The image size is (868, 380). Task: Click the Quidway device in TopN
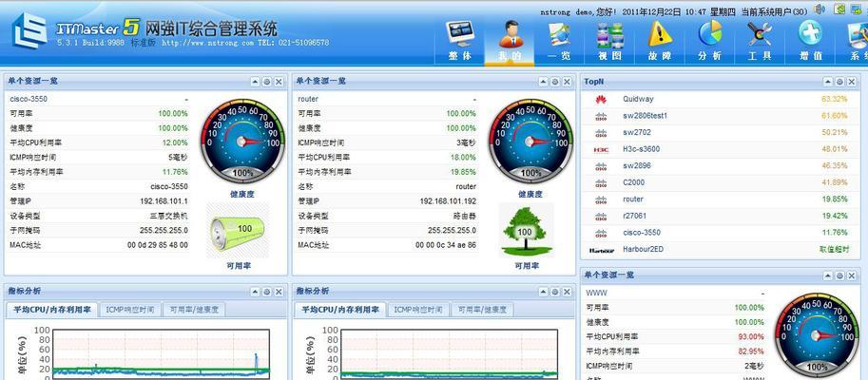pyautogui.click(x=638, y=99)
